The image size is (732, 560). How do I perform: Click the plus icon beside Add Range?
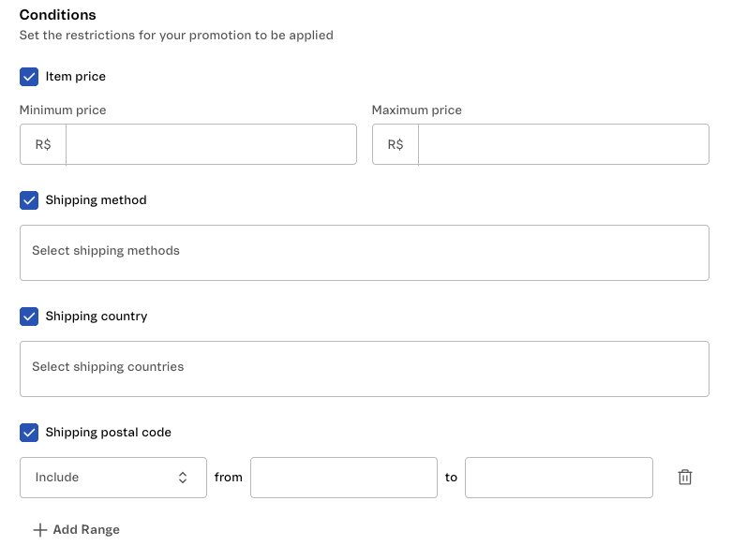(x=39, y=530)
